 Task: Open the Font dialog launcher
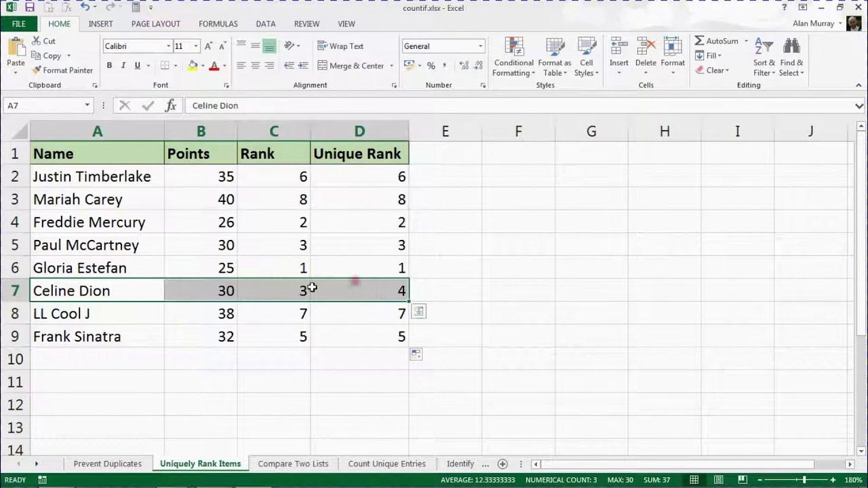click(x=228, y=85)
